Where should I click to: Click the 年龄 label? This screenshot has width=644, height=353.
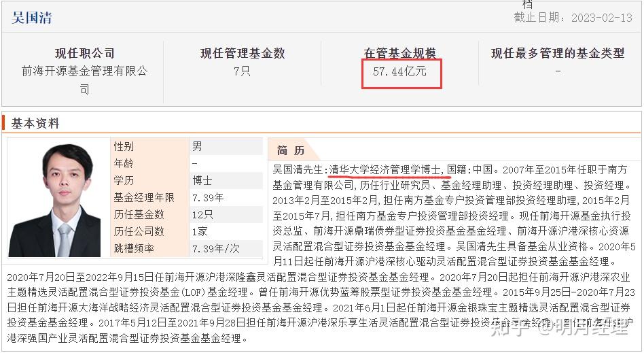click(x=124, y=163)
